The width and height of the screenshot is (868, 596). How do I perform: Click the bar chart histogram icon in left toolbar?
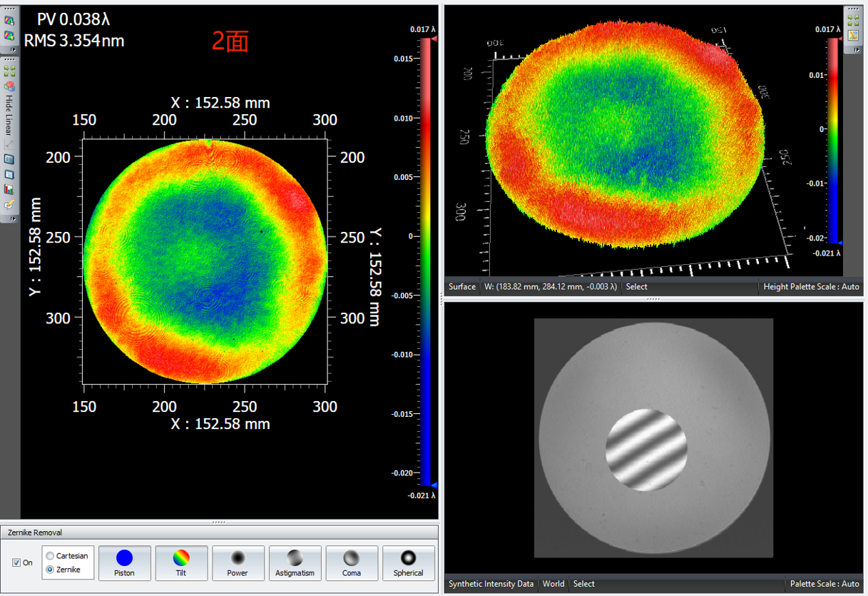point(9,189)
